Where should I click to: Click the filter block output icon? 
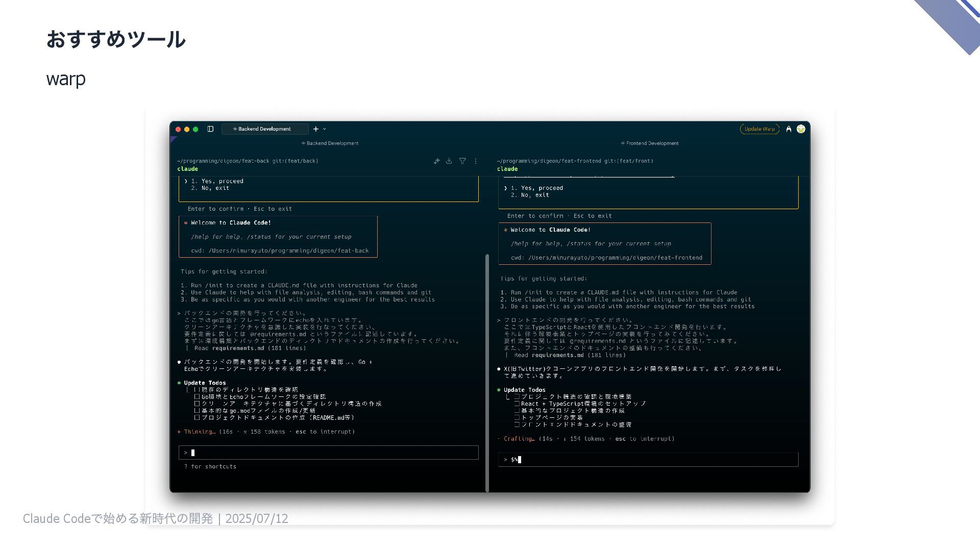click(462, 161)
